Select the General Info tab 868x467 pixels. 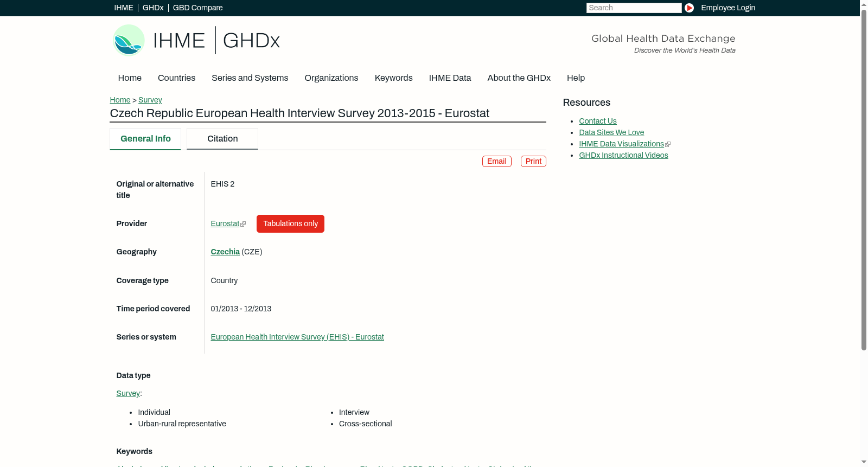tap(145, 139)
